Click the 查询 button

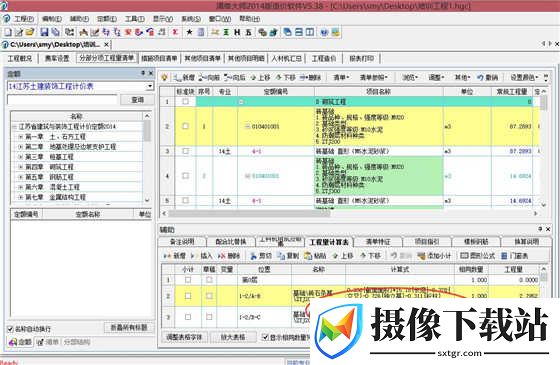[138, 100]
